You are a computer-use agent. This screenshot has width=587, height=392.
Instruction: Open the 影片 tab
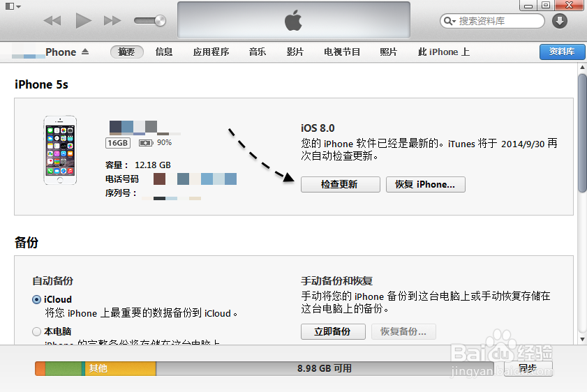[x=295, y=52]
